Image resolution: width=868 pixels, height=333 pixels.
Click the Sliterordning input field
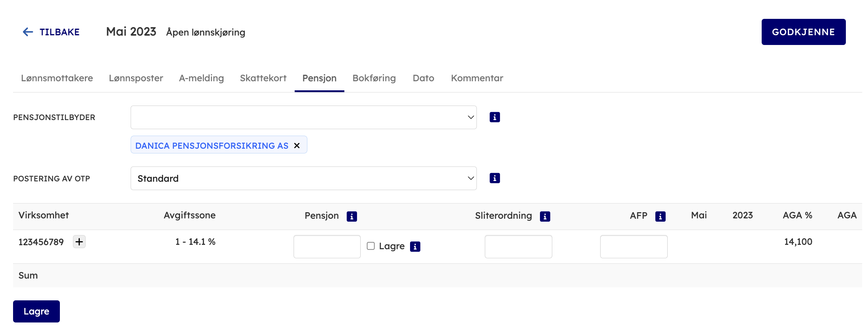[x=518, y=247]
